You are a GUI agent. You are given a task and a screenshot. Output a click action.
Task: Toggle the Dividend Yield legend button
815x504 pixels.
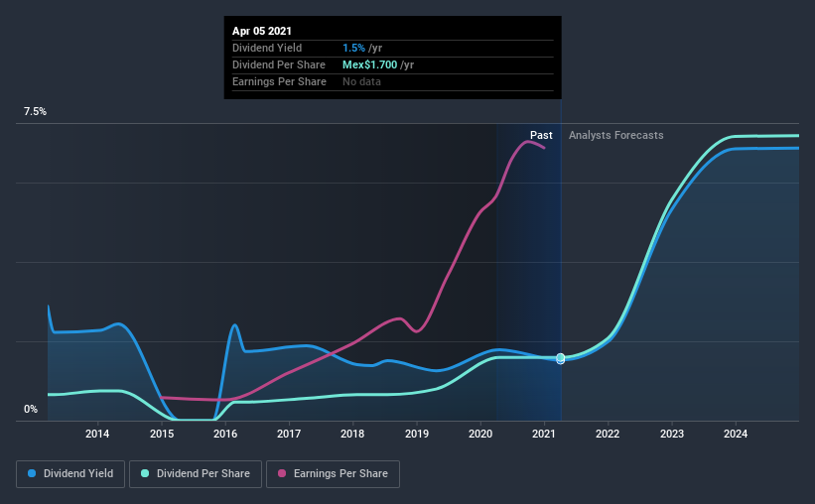(70, 474)
